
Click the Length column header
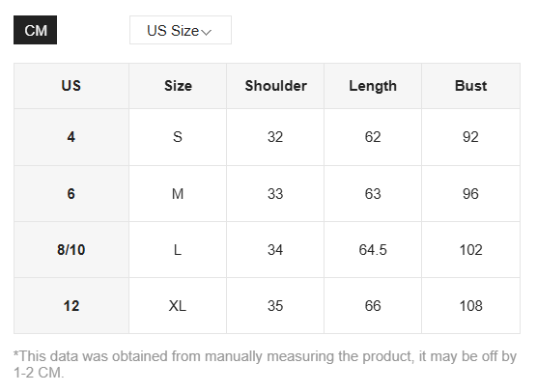click(x=373, y=86)
